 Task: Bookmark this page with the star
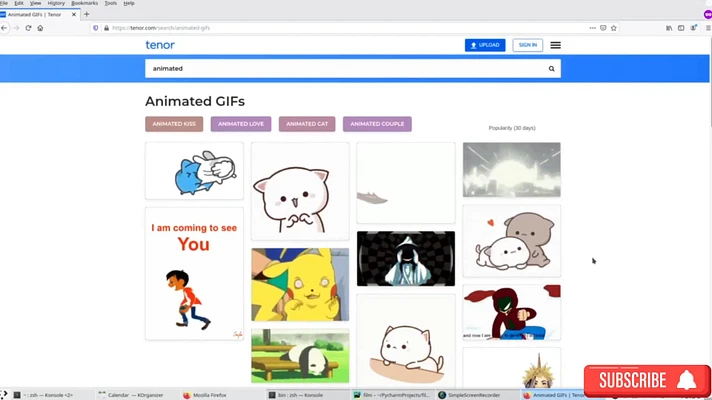pyautogui.click(x=613, y=28)
